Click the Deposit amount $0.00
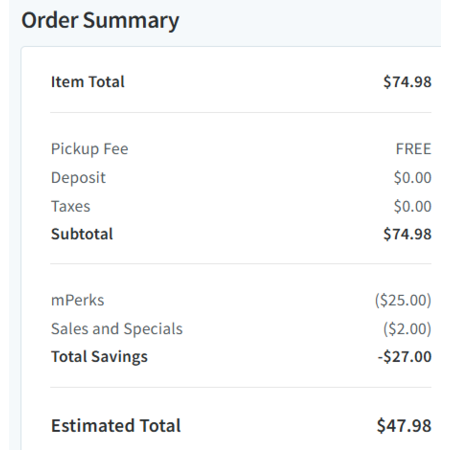 tap(412, 177)
